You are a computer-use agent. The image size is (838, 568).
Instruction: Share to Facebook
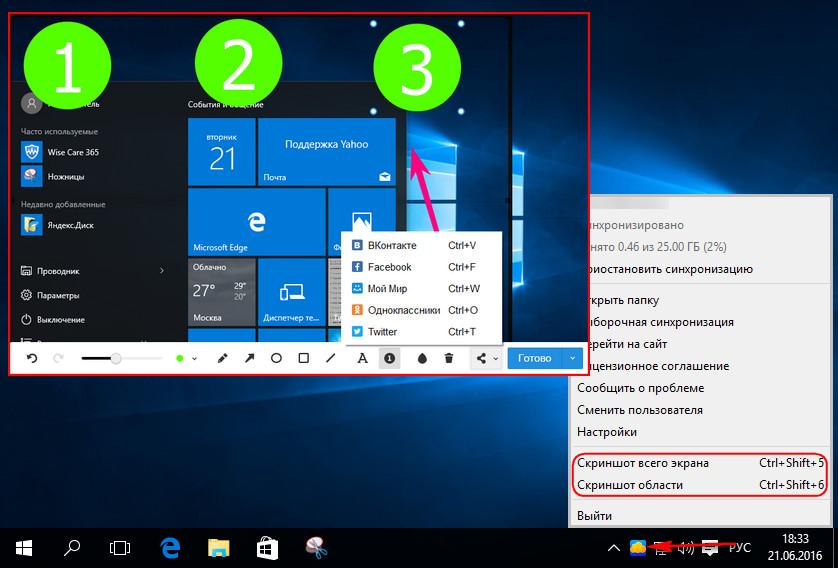[x=421, y=267]
